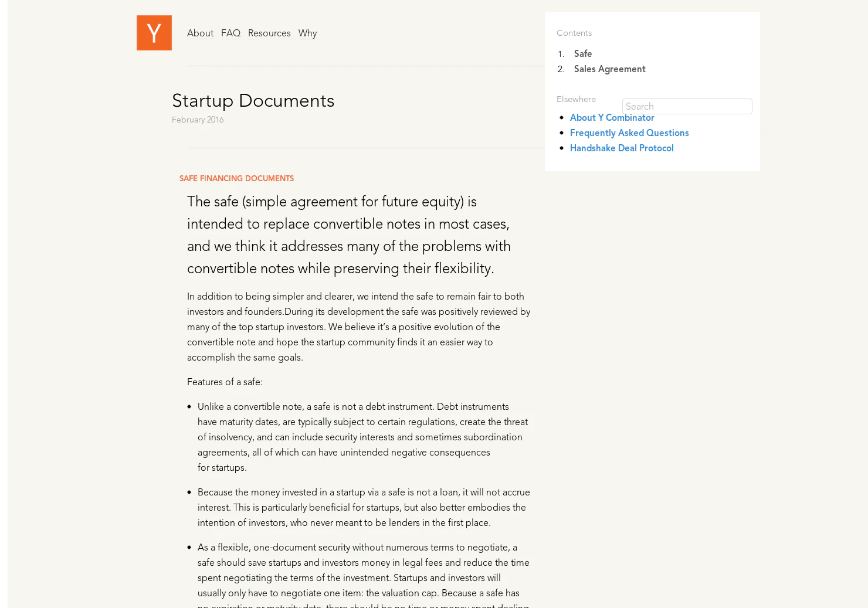This screenshot has height=608, width=868.
Task: Jump to Sales Agreement in Contents
Action: (609, 69)
